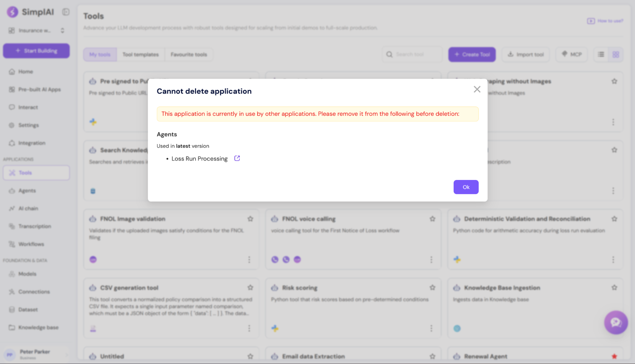Go to Home in the sidebar
Viewport: 635px width, 364px height.
coord(25,72)
